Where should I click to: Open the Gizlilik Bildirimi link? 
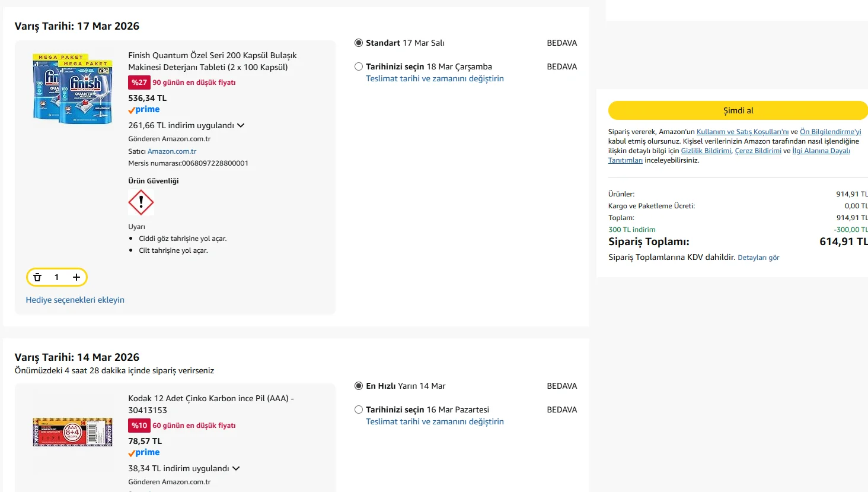(x=706, y=151)
